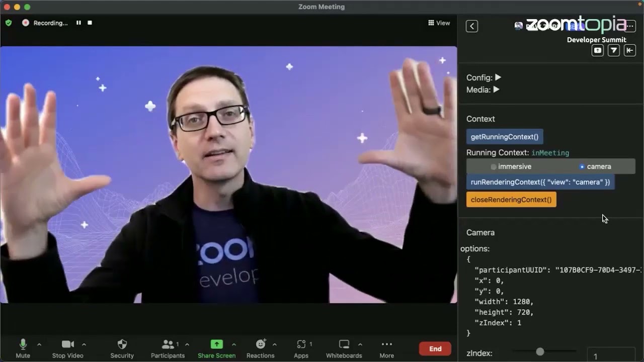
Task: Click the participantUUID line in options
Action: click(x=559, y=270)
